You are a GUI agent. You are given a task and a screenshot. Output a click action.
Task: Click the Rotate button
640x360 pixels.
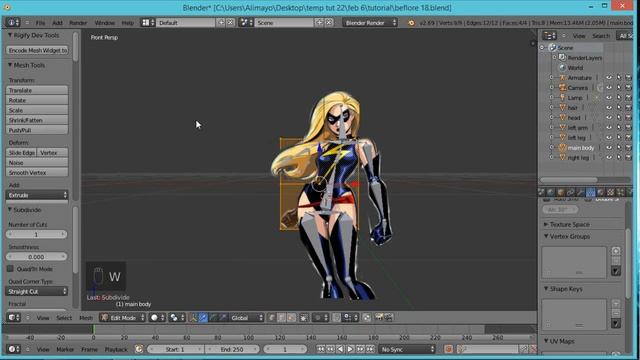click(x=37, y=100)
